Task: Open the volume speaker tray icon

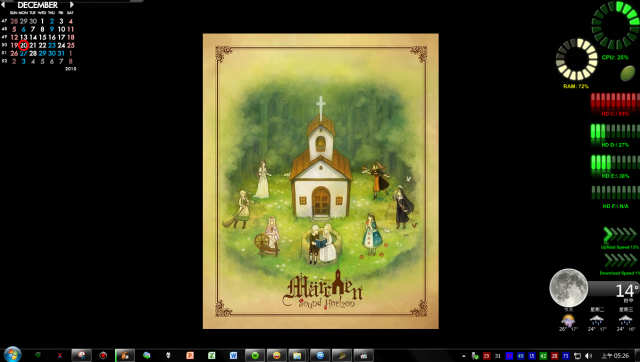Action: 588,356
